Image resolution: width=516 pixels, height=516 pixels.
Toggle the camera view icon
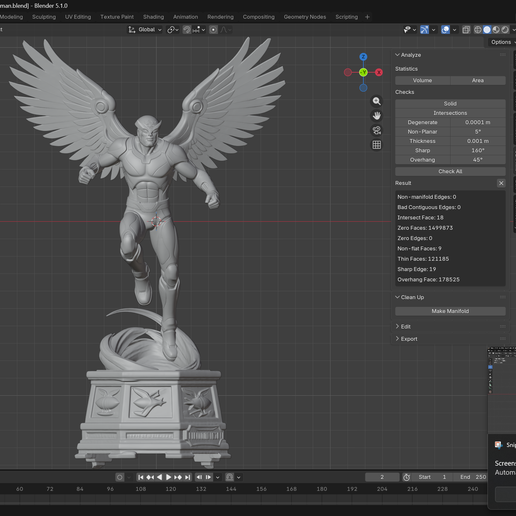click(x=377, y=130)
